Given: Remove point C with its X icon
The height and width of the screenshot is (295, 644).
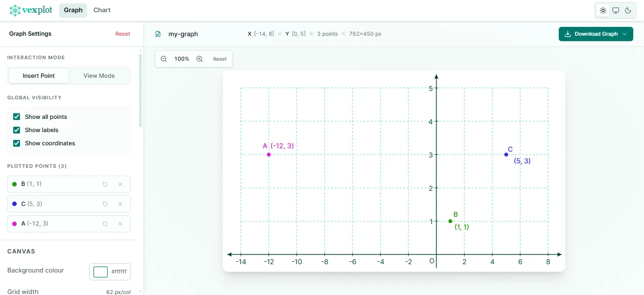Looking at the screenshot, I should pos(120,204).
